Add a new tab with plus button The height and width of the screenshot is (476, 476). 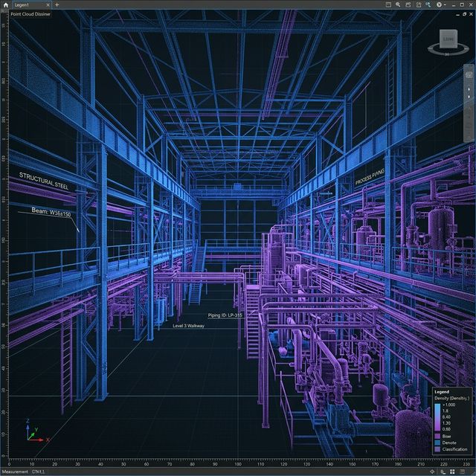tap(57, 5)
